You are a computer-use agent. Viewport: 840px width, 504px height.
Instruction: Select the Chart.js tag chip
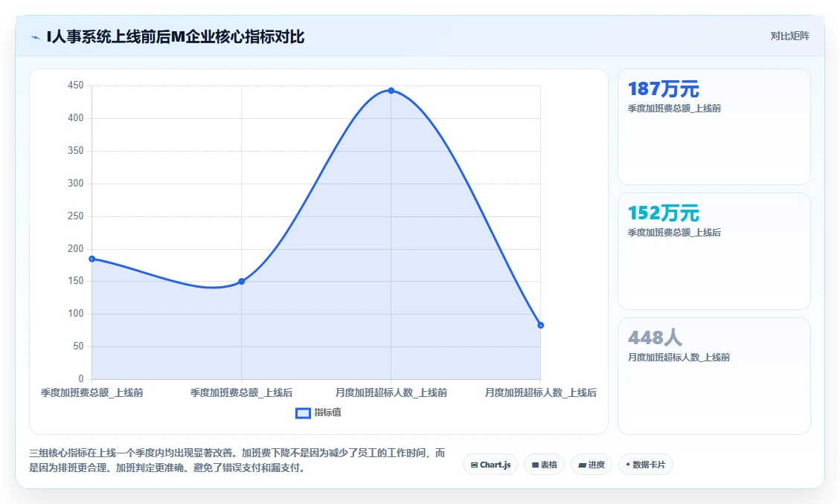490,465
